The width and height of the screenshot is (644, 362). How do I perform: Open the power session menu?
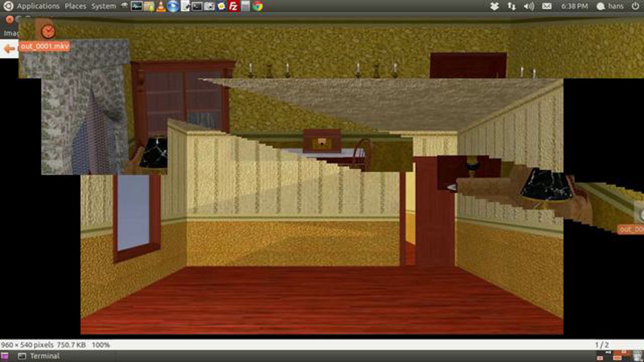(x=635, y=6)
